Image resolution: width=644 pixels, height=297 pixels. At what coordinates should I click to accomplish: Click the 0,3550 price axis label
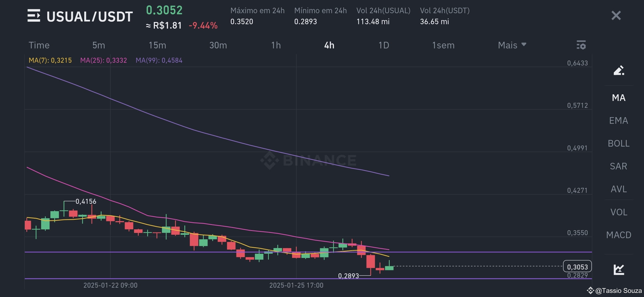click(577, 233)
